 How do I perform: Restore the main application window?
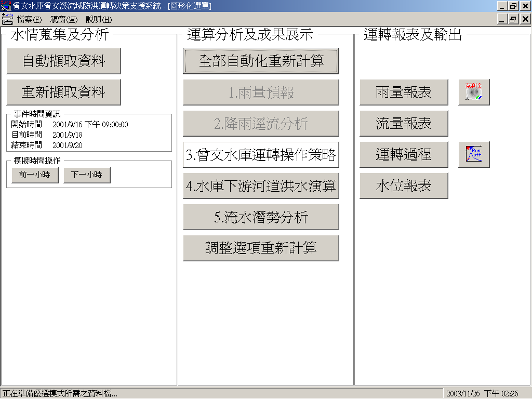pyautogui.click(x=513, y=6)
